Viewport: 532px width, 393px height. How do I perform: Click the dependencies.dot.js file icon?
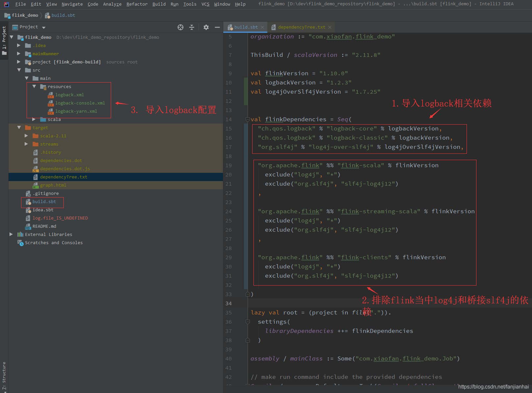coord(36,169)
